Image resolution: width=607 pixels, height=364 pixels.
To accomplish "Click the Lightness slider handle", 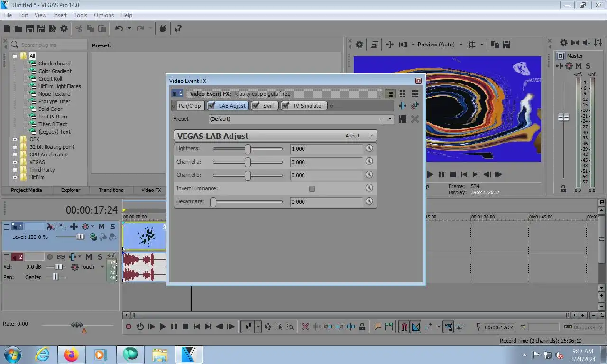I will [248, 149].
